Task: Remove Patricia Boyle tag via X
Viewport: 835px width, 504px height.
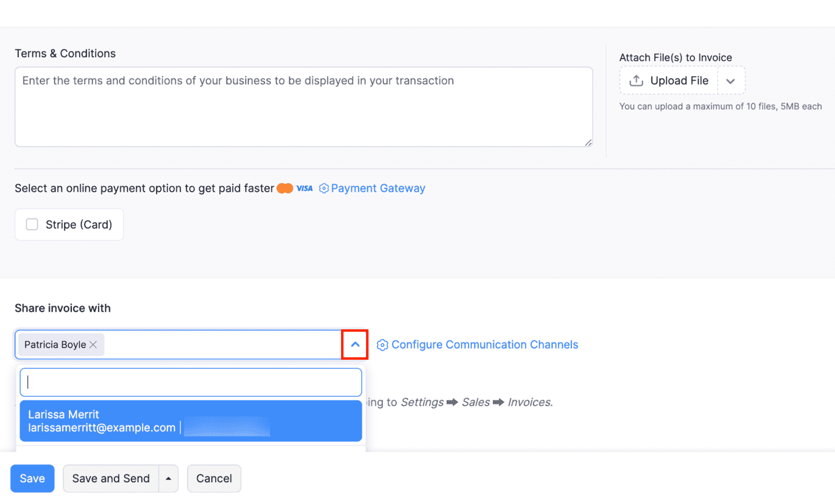Action: [x=93, y=345]
